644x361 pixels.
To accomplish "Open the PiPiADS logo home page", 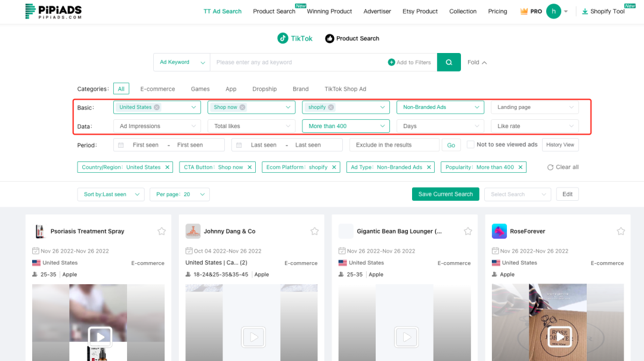I will [53, 11].
